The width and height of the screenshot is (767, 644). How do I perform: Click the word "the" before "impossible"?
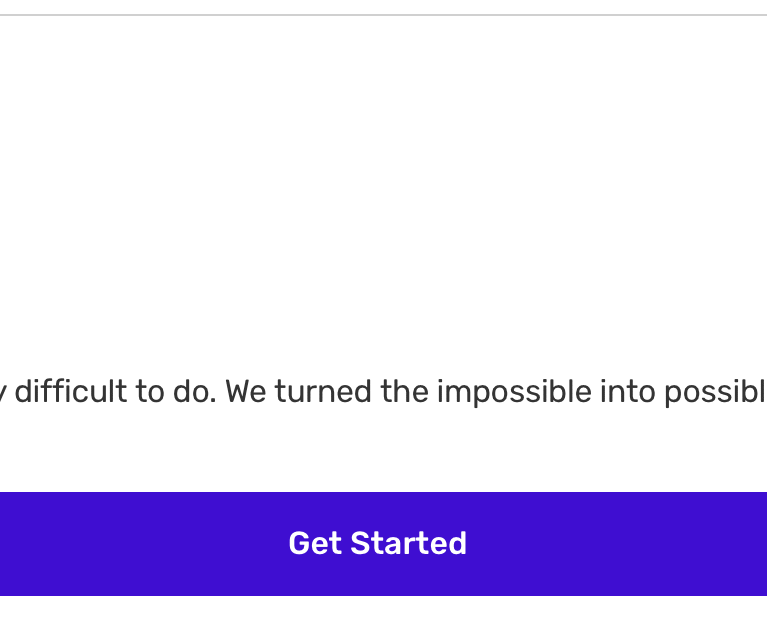pos(405,391)
